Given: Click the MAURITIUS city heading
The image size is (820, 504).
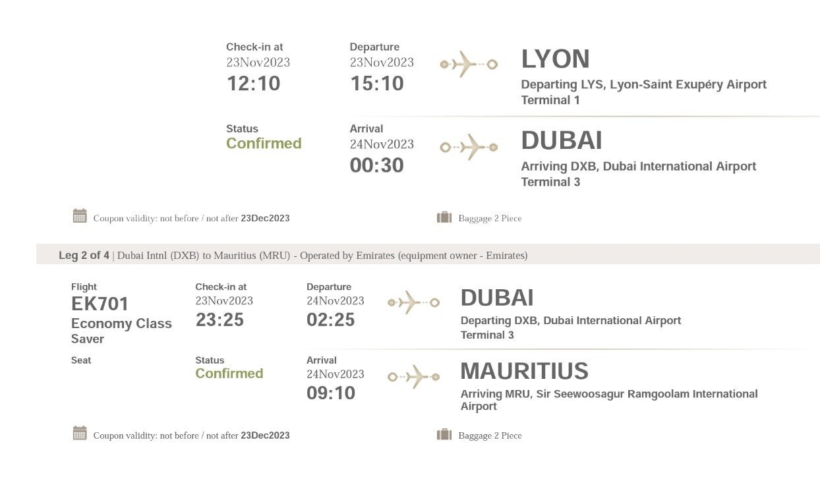Looking at the screenshot, I should click(524, 371).
